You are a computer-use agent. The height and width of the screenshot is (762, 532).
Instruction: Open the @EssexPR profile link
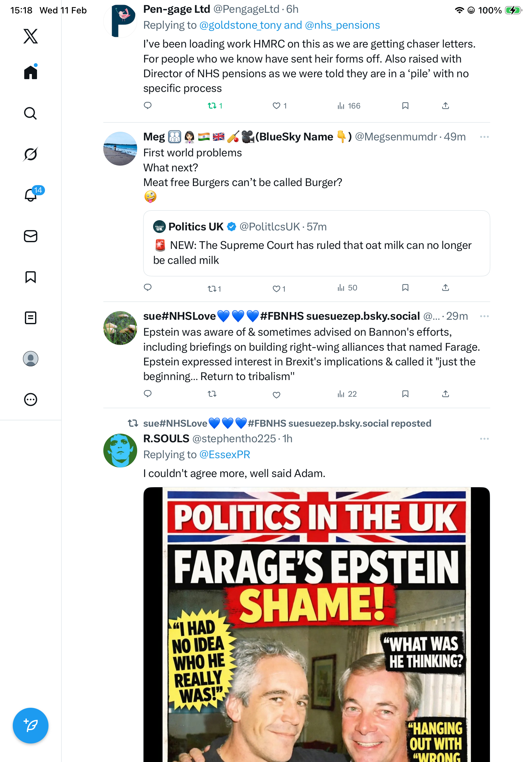click(x=225, y=455)
